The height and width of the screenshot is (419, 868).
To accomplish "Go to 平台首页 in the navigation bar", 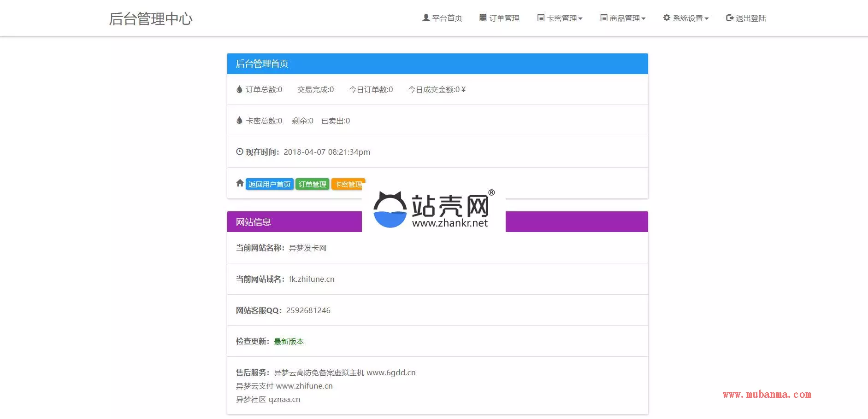I will click(447, 18).
